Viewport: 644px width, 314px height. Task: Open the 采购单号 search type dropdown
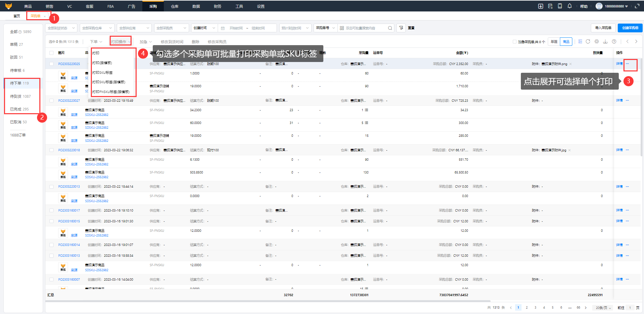[x=325, y=28]
